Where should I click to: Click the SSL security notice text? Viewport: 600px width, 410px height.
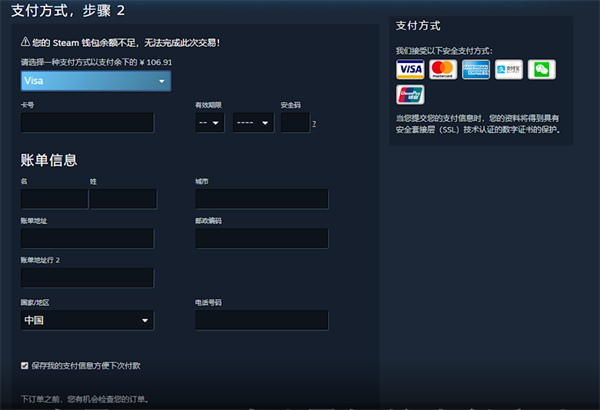pyautogui.click(x=478, y=124)
